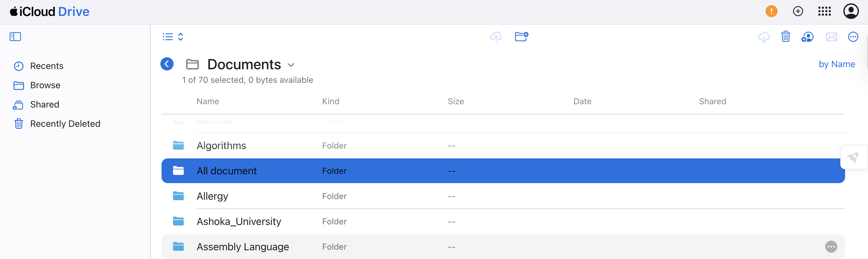Select the Shared sidebar item
This screenshot has width=868, height=259.
coord(45,105)
